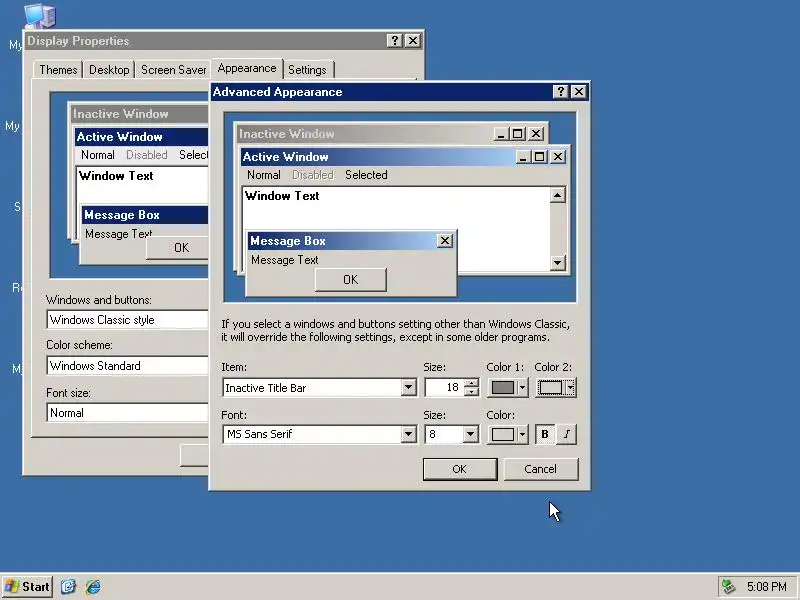Decrease item Size with the down stepper
The image size is (800, 600).
point(471,392)
